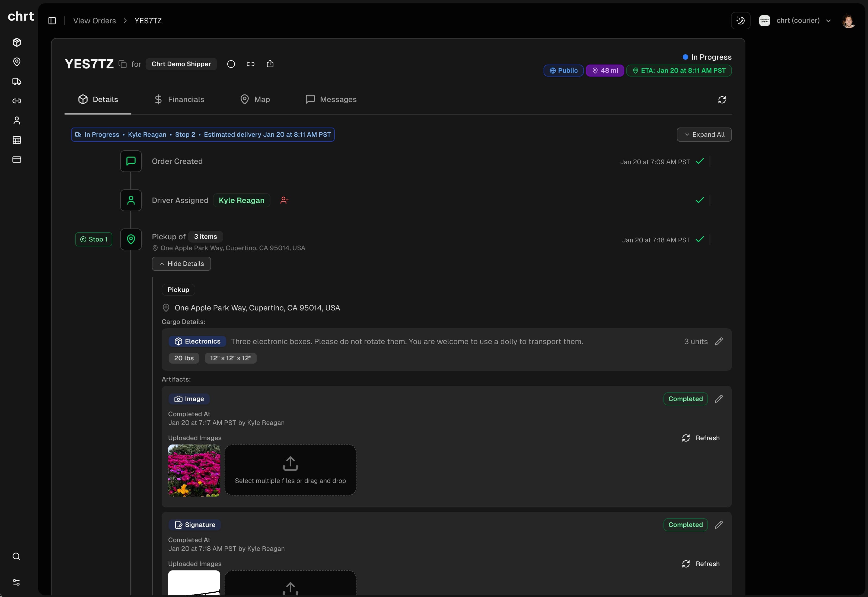Collapse pickup info via Hide Details
Image resolution: width=868 pixels, height=597 pixels.
click(x=181, y=264)
